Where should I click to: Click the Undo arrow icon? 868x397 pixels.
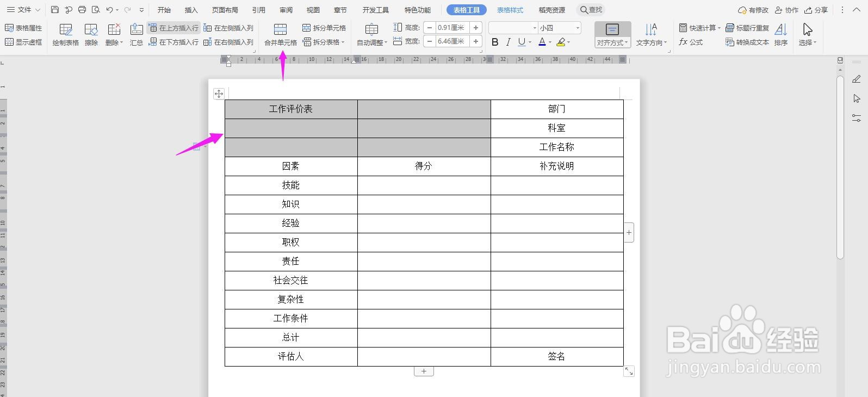coord(109,10)
